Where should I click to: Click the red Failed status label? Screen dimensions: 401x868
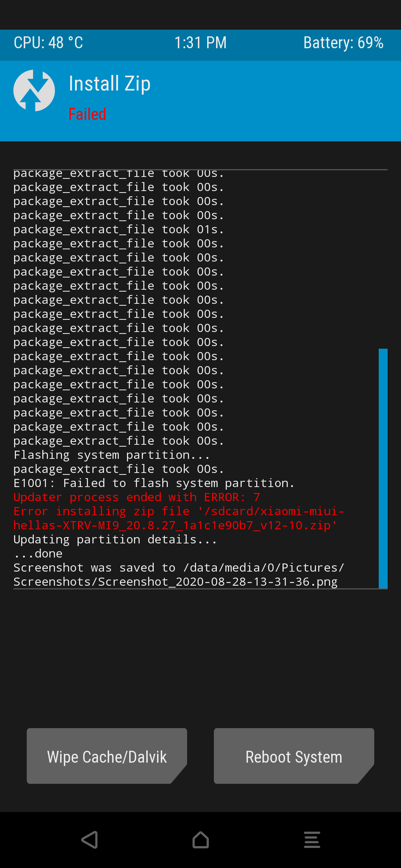point(88,114)
